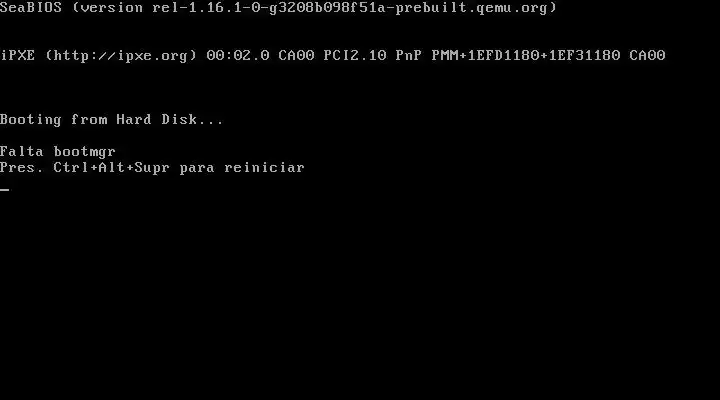Click the CA00 right after 00:02.0

[296, 56]
